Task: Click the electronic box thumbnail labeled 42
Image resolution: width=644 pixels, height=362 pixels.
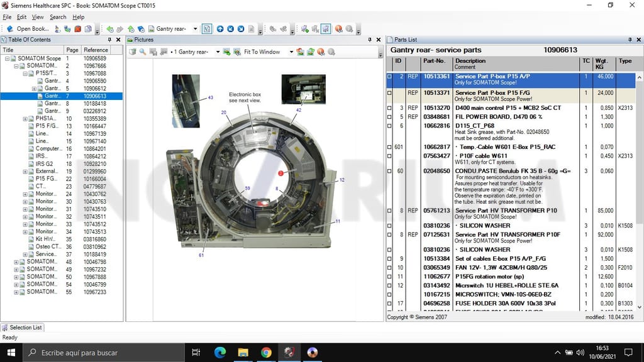Action: tap(304, 89)
